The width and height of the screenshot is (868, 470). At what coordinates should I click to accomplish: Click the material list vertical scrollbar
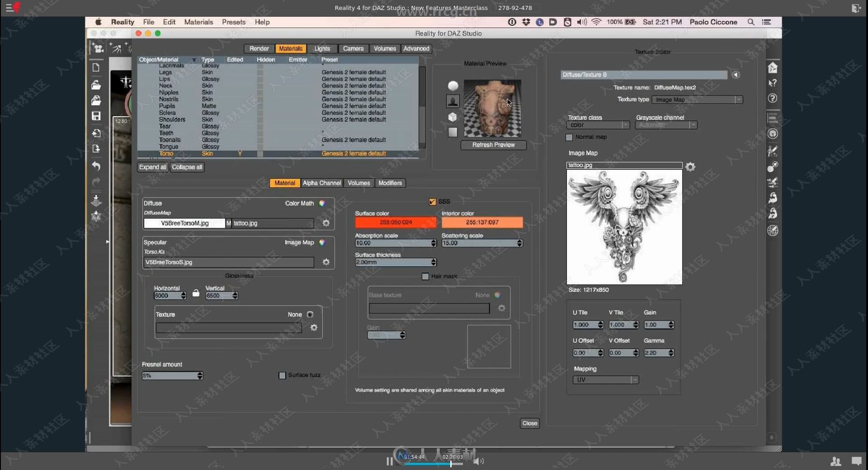pyautogui.click(x=422, y=108)
